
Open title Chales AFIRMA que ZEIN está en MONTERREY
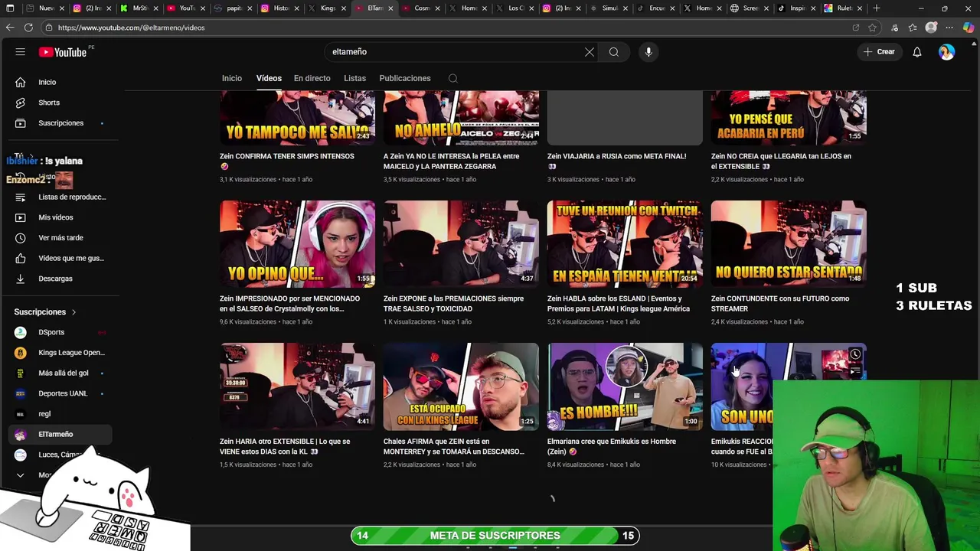(454, 446)
